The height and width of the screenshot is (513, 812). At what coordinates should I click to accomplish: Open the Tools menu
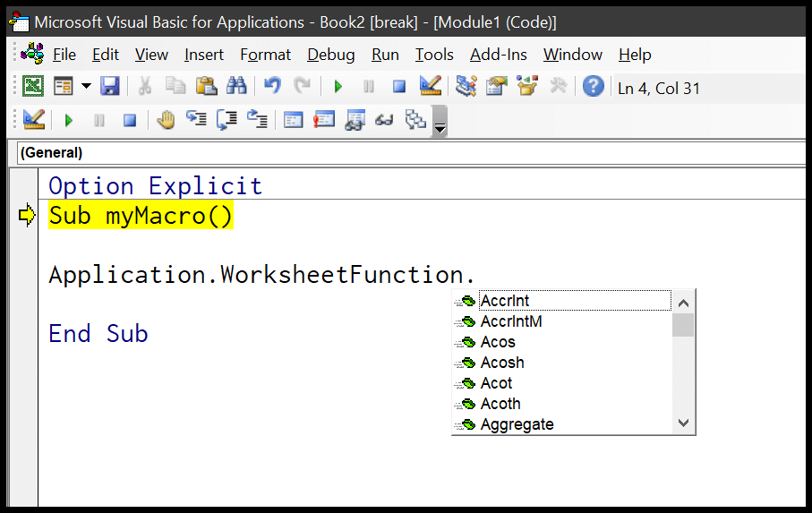tap(434, 55)
